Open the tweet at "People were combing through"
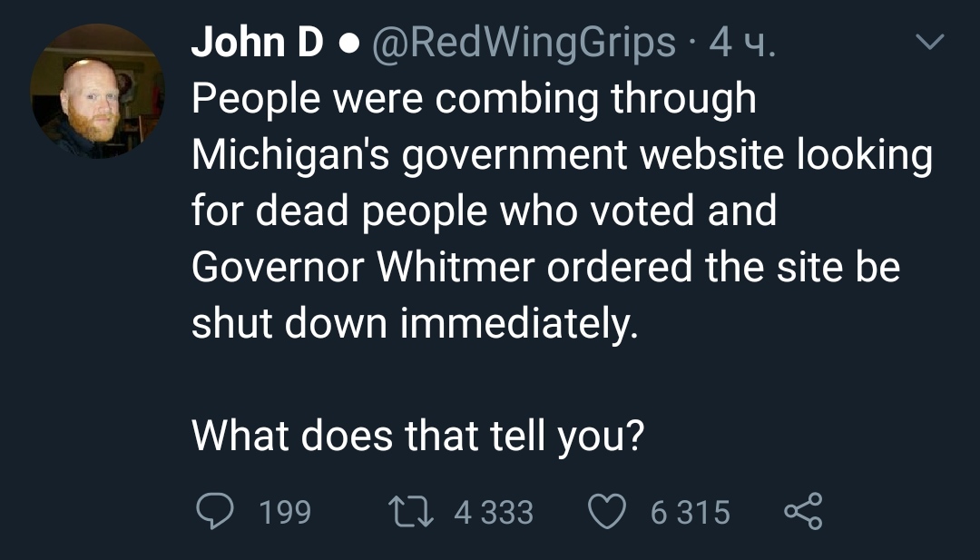980x560 pixels. point(473,99)
